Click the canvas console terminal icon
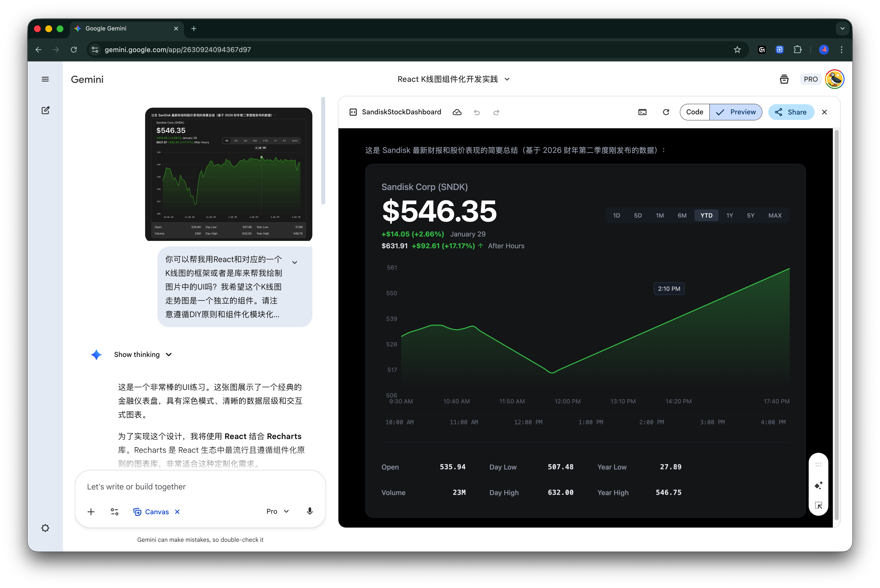This screenshot has width=880, height=588. (642, 112)
